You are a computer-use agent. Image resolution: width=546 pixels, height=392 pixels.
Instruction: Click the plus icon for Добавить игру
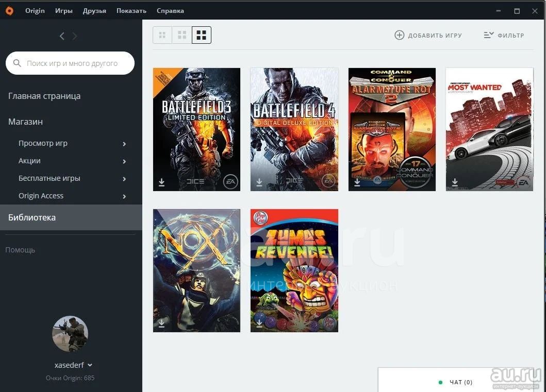click(x=400, y=35)
